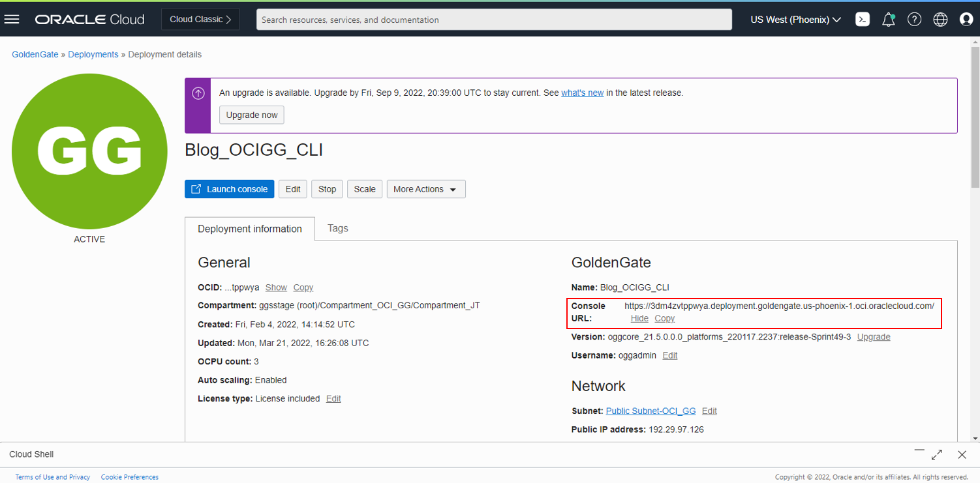Click the Auto scaling Enabled value
The height and width of the screenshot is (483, 980).
coord(271,380)
